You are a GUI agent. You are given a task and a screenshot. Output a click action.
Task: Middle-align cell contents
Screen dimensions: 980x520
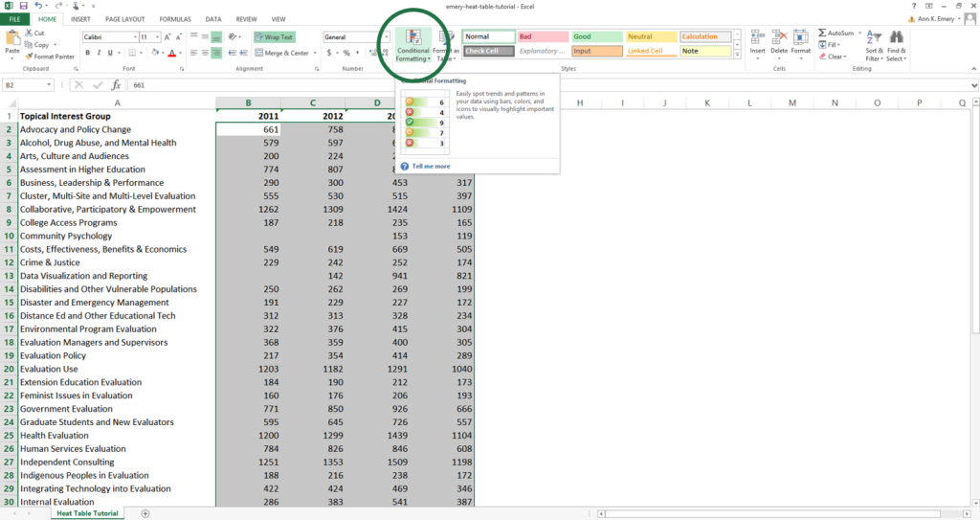tap(205, 37)
